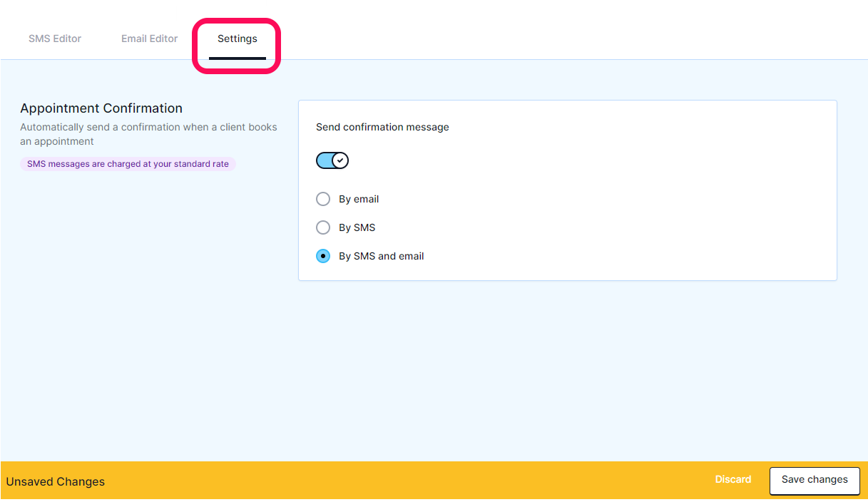The image size is (868, 502).
Task: Select the Settings tab
Action: [x=238, y=39]
